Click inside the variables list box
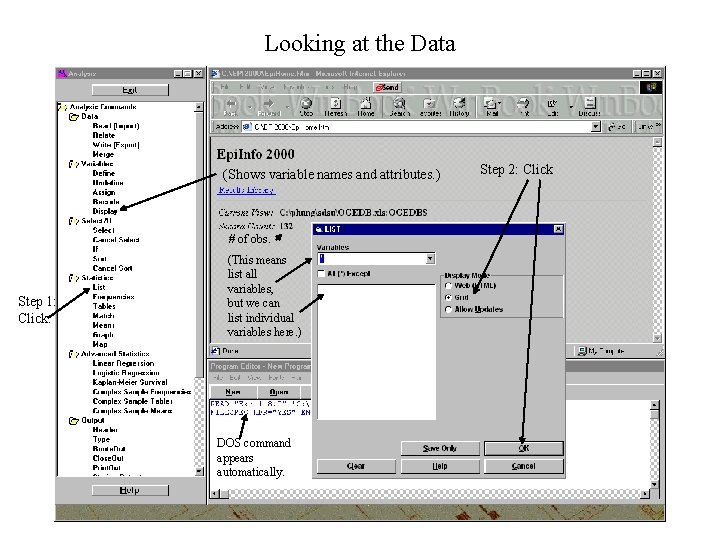 point(377,352)
